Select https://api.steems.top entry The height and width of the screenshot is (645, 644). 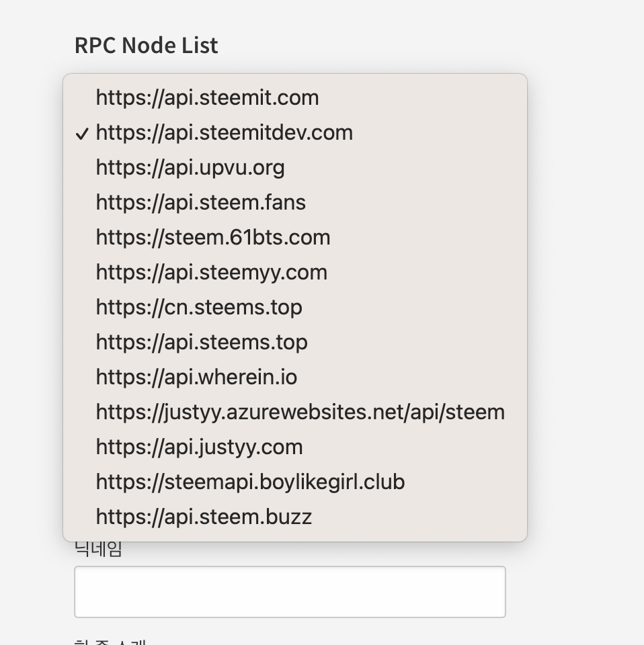(202, 343)
